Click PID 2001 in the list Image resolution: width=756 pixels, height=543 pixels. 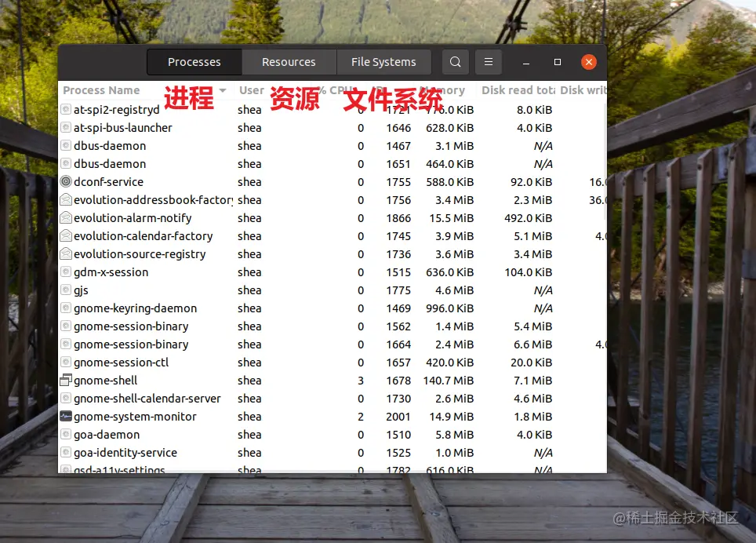[x=398, y=417]
